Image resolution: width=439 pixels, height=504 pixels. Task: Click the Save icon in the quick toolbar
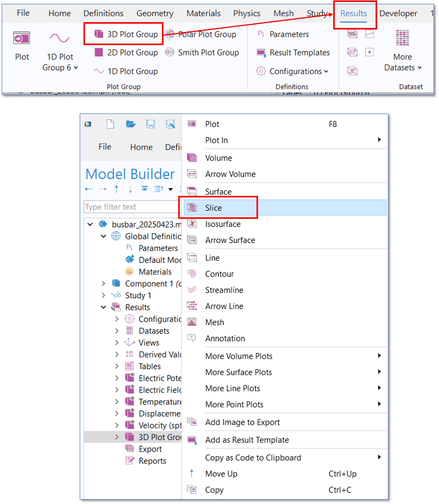tap(150, 124)
